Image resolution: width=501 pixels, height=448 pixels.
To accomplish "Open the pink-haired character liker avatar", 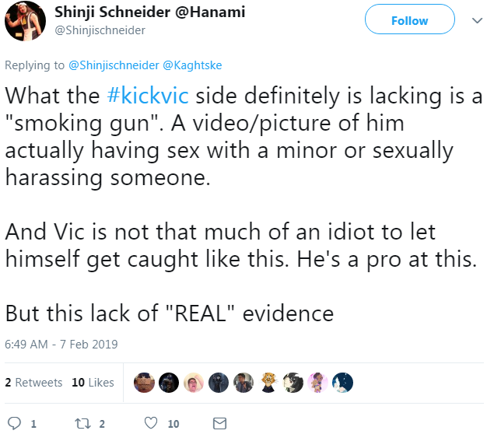I will pos(317,383).
